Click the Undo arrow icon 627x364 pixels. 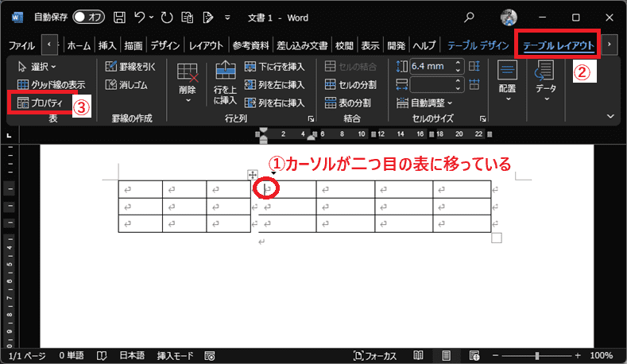point(138,16)
